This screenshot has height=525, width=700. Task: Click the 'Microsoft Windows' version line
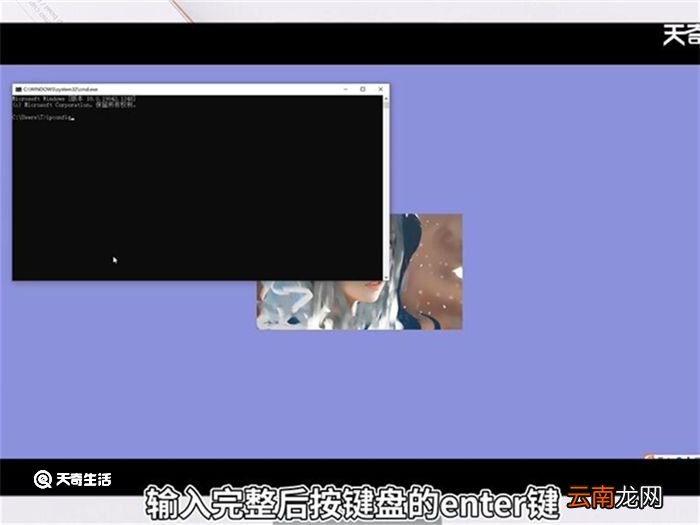point(74,99)
